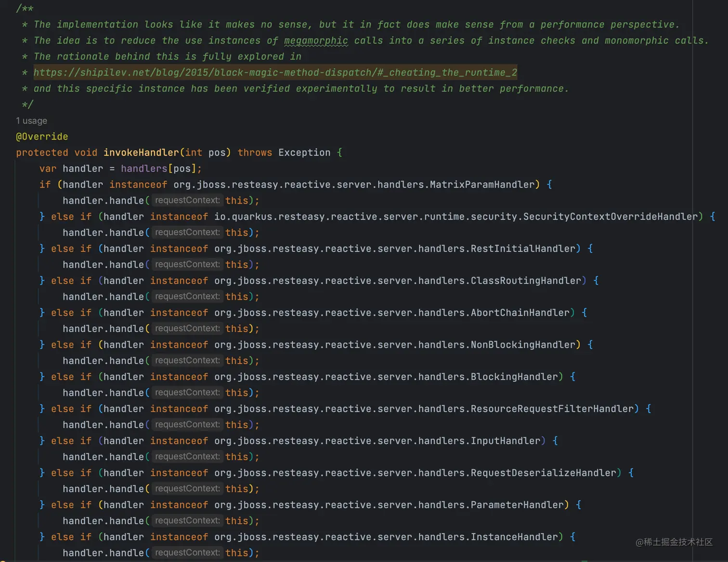
Task: Click the RequestDeserializeHandler class name
Action: 544,473
